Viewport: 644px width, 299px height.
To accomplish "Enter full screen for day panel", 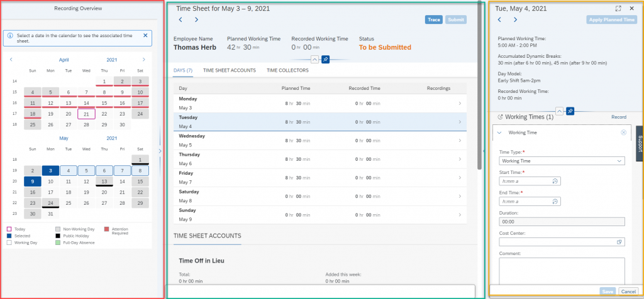I will coord(618,8).
